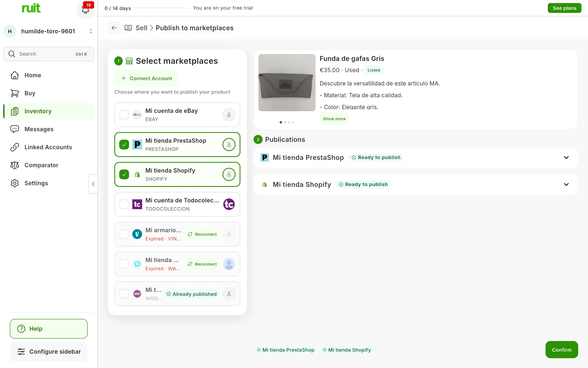Screen dimensions: 588x368
Task: Check the WooCommerce already published checkbox
Action: click(x=124, y=294)
